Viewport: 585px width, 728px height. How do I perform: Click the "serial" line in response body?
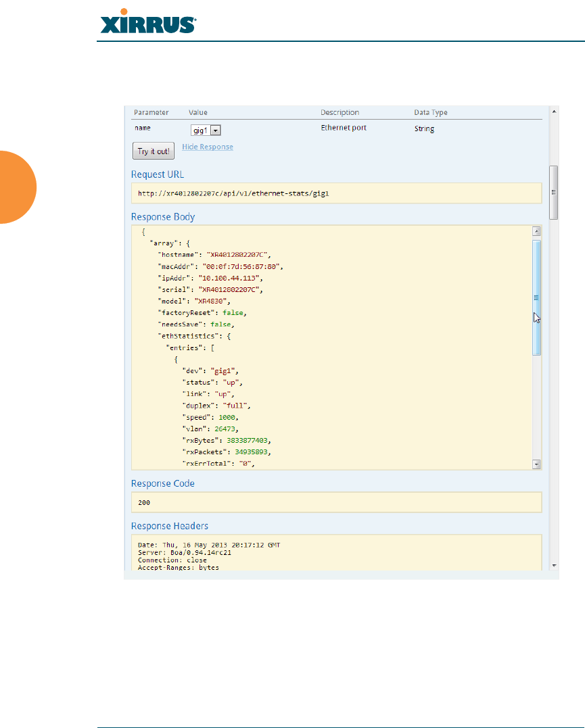pyautogui.click(x=210, y=290)
